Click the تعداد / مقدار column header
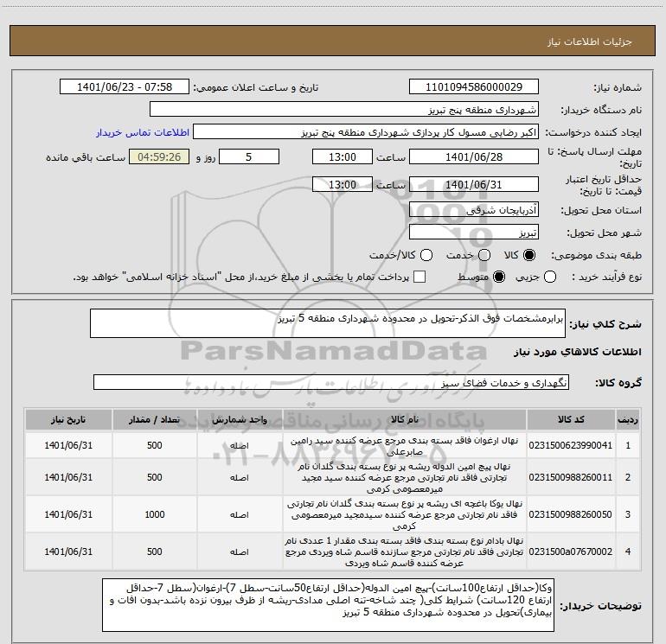666x644 pixels. (x=155, y=419)
